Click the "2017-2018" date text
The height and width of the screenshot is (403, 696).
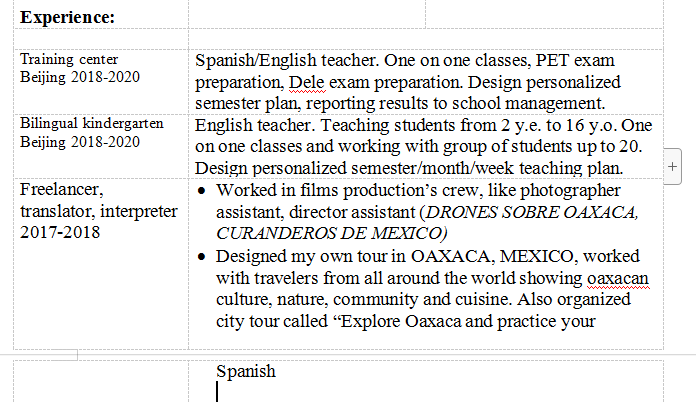point(58,233)
